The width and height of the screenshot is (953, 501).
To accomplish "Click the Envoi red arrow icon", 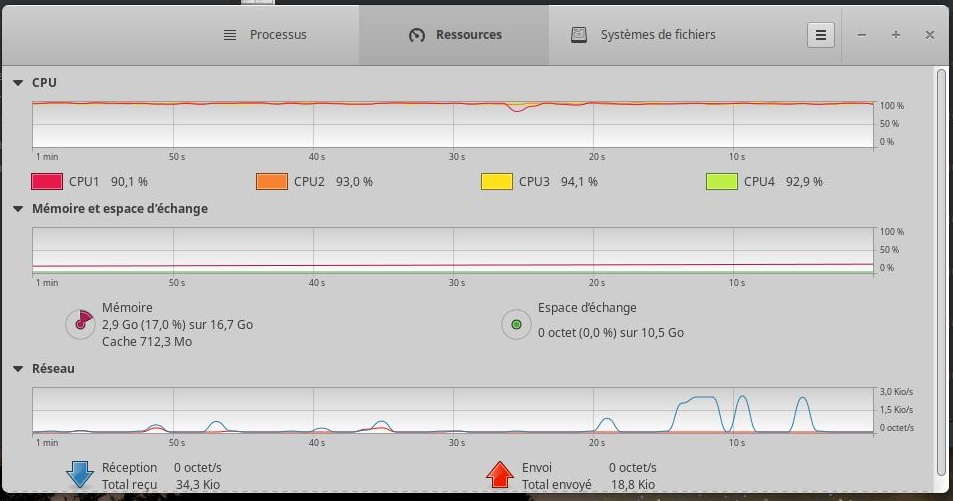I will click(500, 474).
